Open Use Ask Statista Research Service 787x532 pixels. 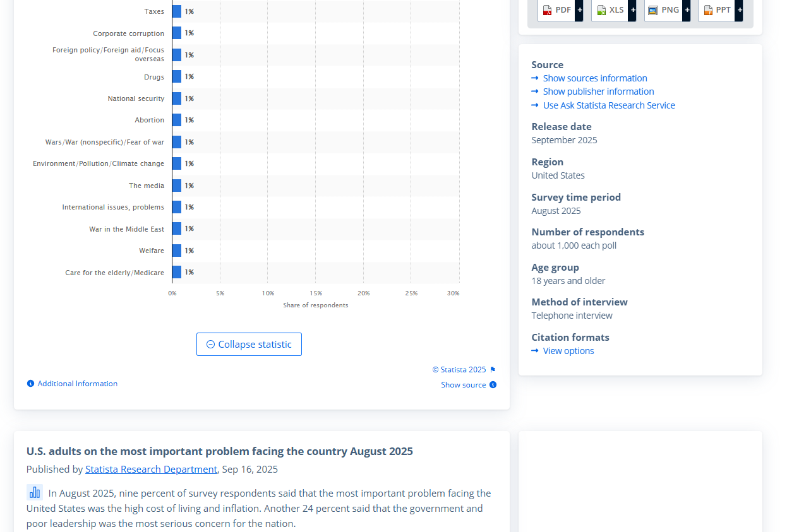pos(608,105)
